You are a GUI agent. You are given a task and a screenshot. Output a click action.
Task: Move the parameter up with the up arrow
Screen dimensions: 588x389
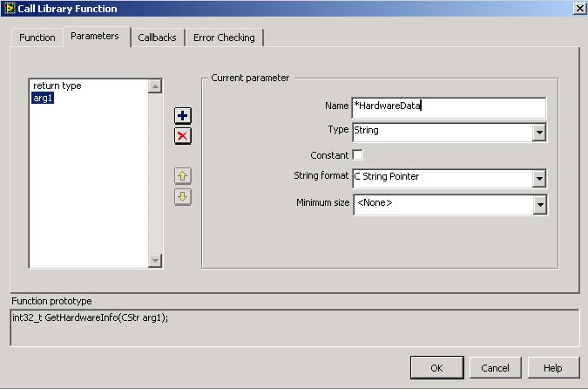coord(183,175)
